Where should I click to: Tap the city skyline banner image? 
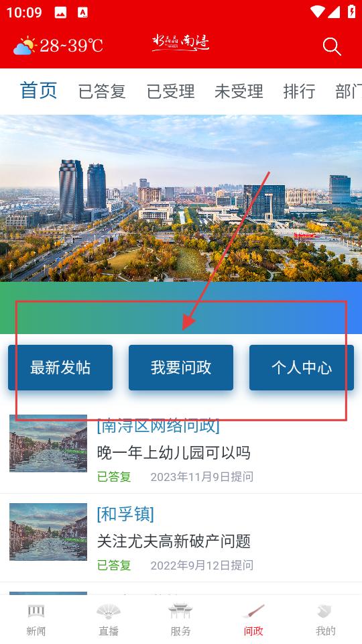[181, 198]
